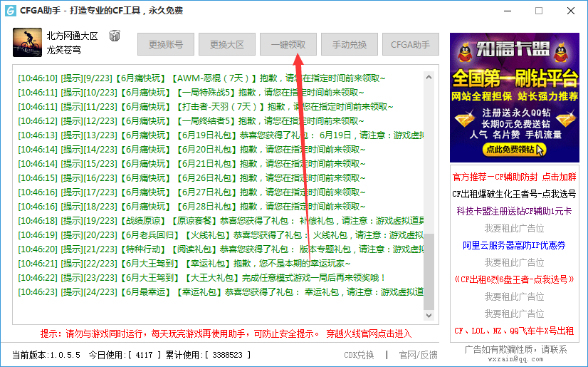
Task: Select log row [17/223] 6月27日礼包
Action: pyautogui.click(x=191, y=192)
